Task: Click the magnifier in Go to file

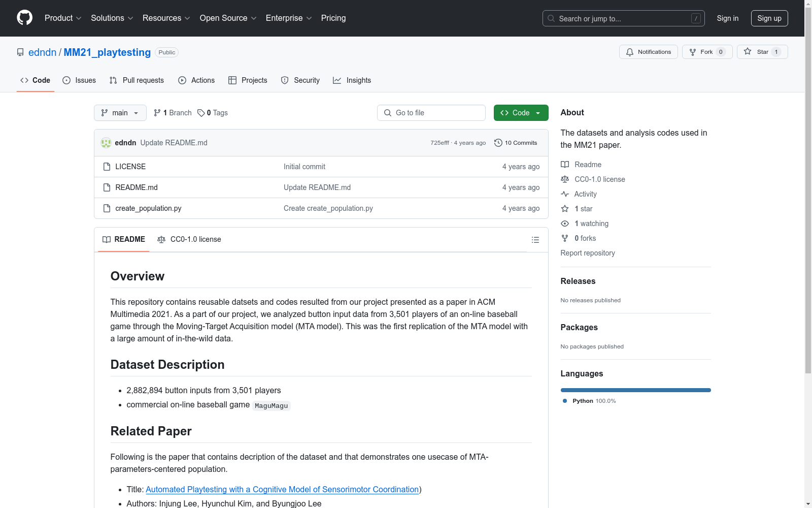Action: tap(388, 113)
